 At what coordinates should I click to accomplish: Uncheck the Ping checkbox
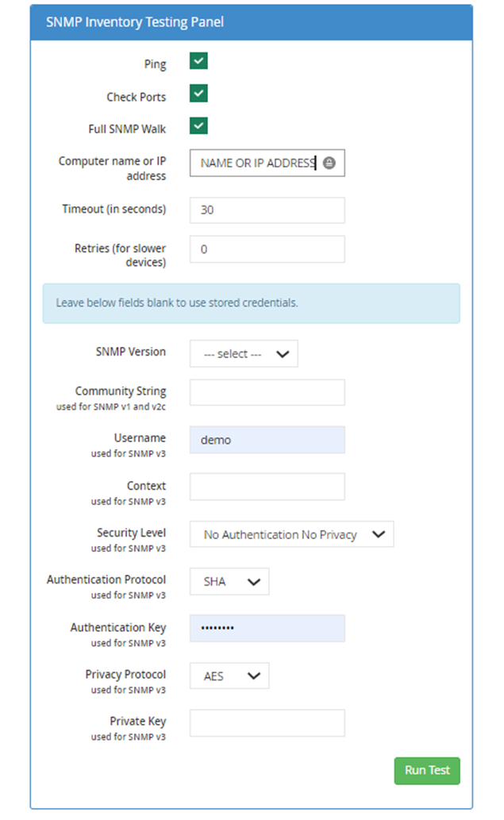tap(198, 61)
